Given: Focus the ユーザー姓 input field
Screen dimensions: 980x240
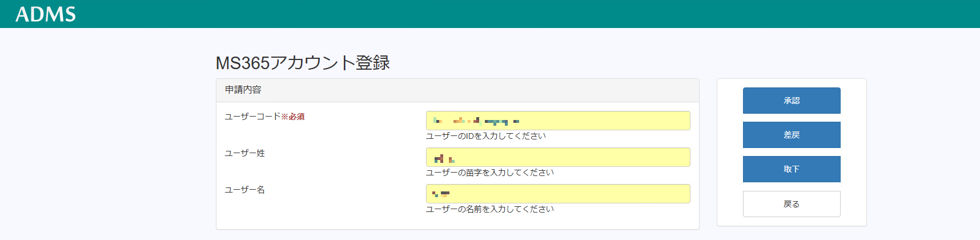Looking at the screenshot, I should pyautogui.click(x=558, y=157).
